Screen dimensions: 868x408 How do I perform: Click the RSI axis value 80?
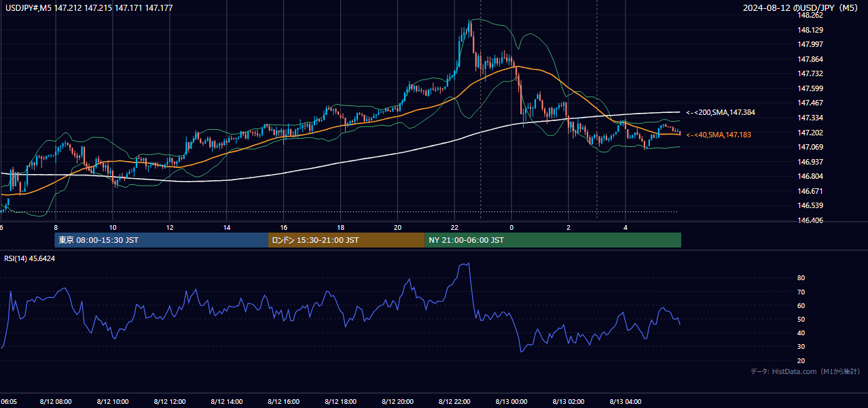(x=801, y=278)
